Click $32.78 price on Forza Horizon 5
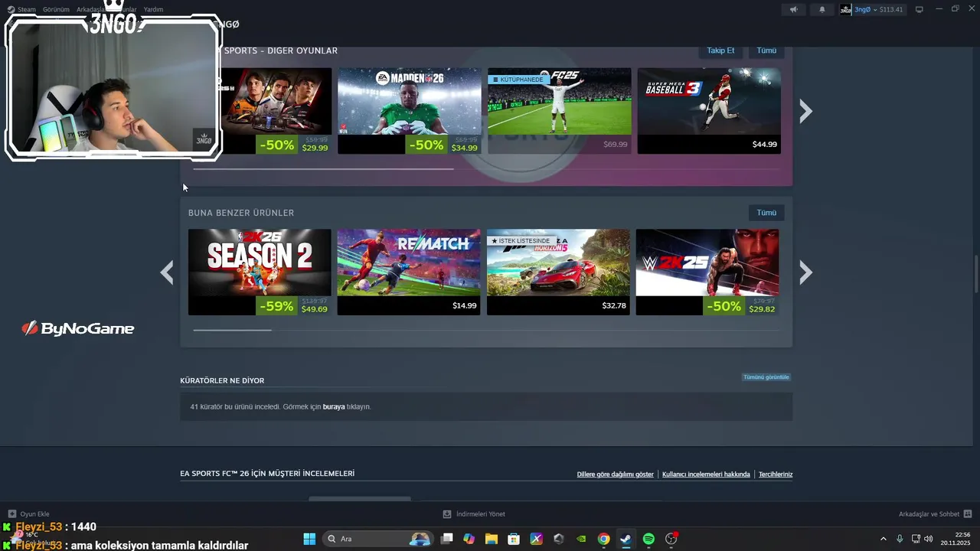The height and width of the screenshot is (551, 980). [x=614, y=306]
